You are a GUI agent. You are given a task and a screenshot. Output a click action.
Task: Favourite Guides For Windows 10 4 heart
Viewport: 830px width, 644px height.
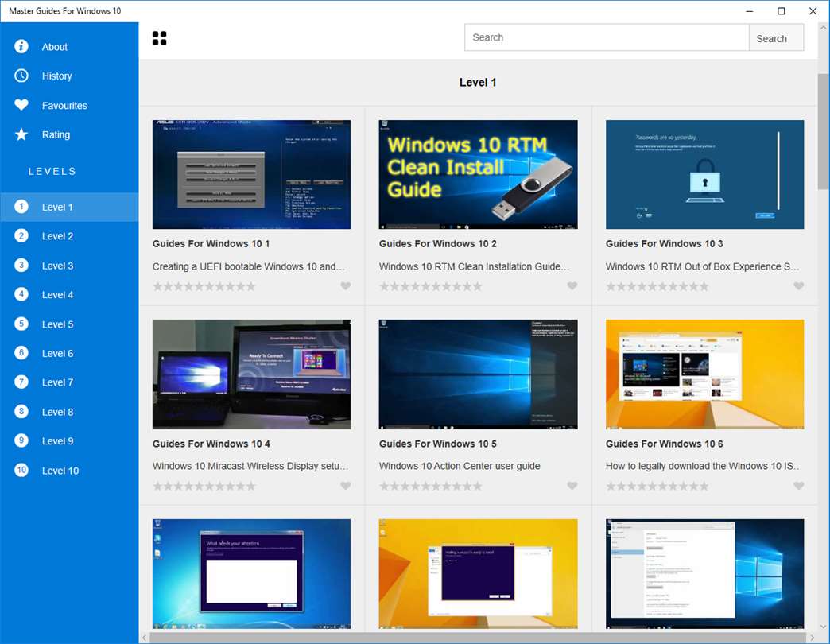346,486
